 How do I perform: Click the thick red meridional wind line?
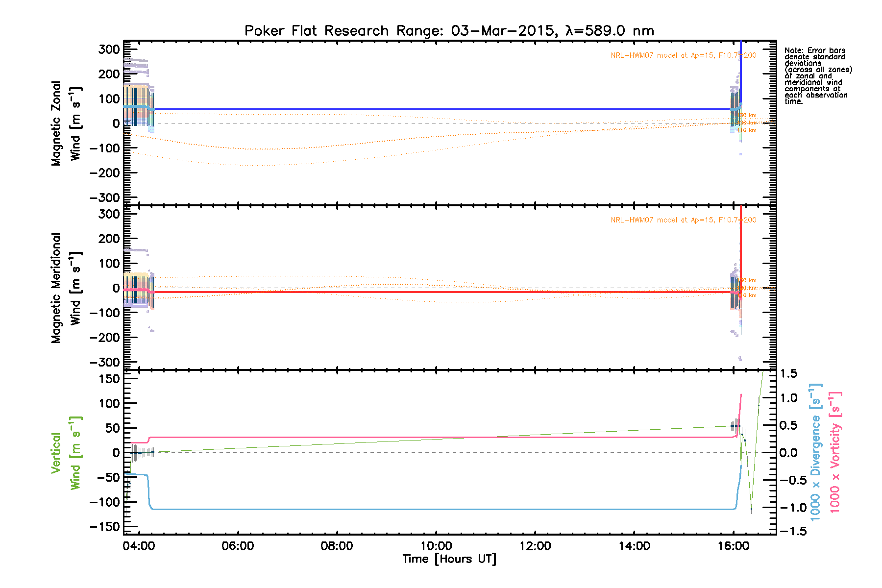point(441,292)
